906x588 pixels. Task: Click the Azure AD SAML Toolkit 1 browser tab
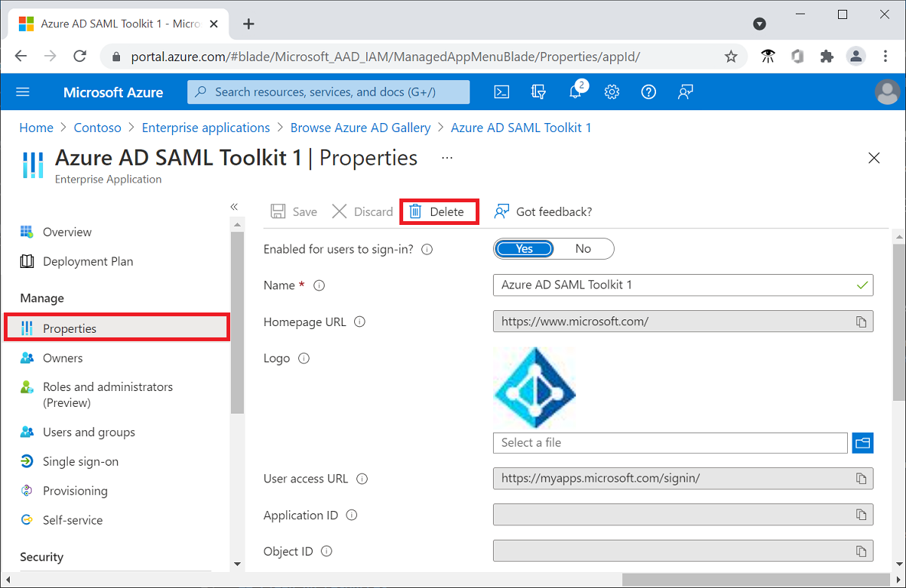[117, 23]
